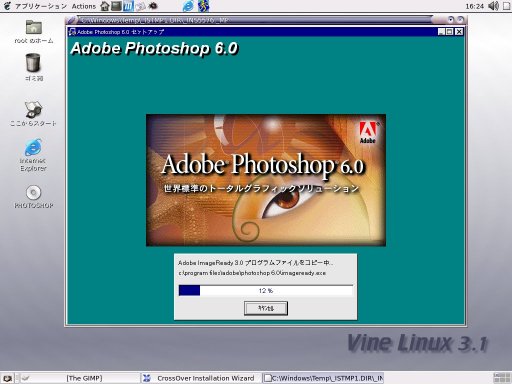Screen dimensions: 512x384
Task: Switch to C:\Windows\Temp\_ISTMP1.DIR taskbar entry
Action: pyautogui.click(x=323, y=378)
